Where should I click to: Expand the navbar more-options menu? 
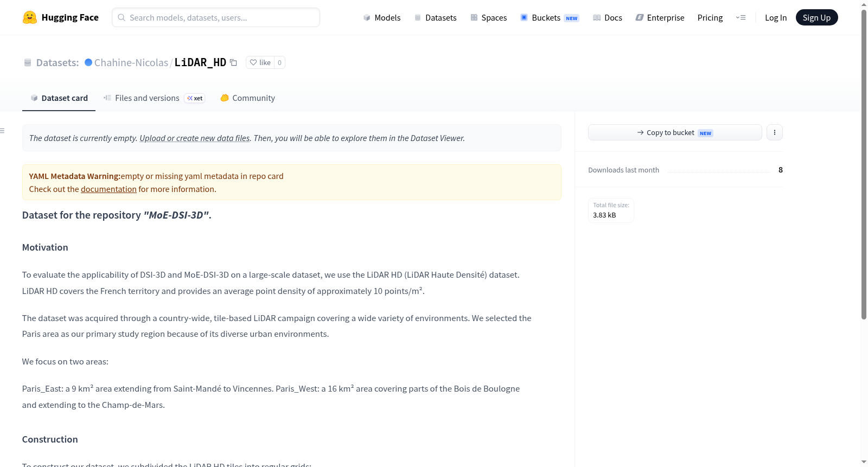(741, 17)
